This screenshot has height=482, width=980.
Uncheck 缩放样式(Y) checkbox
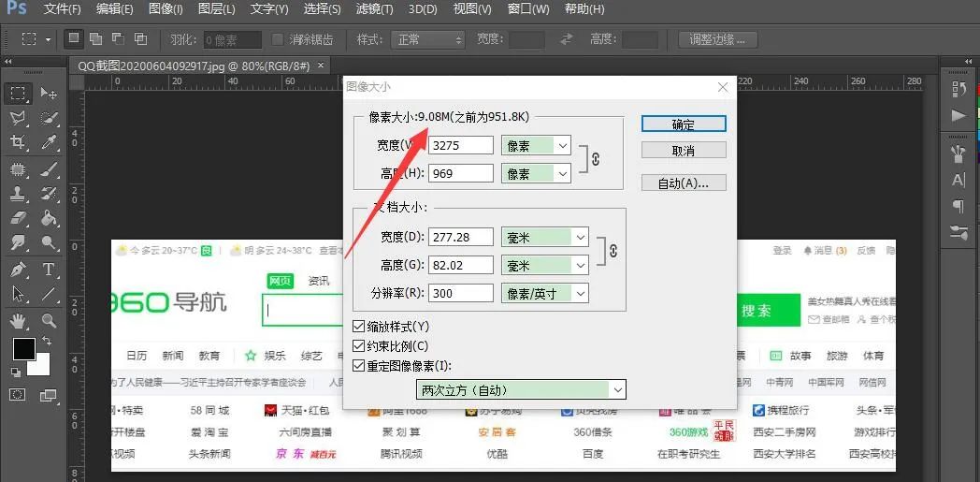pyautogui.click(x=358, y=327)
